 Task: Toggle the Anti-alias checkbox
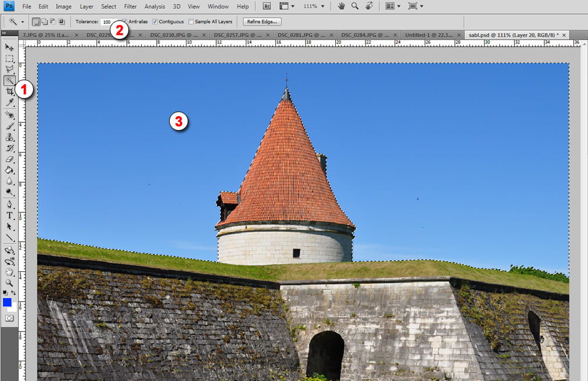(124, 21)
